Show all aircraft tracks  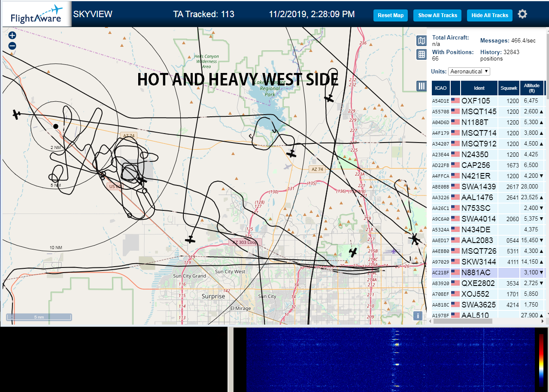click(437, 15)
